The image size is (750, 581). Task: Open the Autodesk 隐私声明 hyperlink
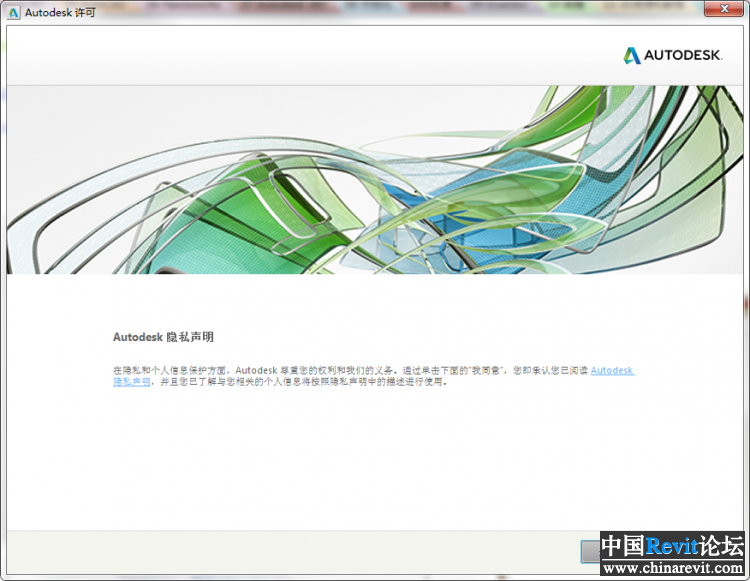[612, 371]
